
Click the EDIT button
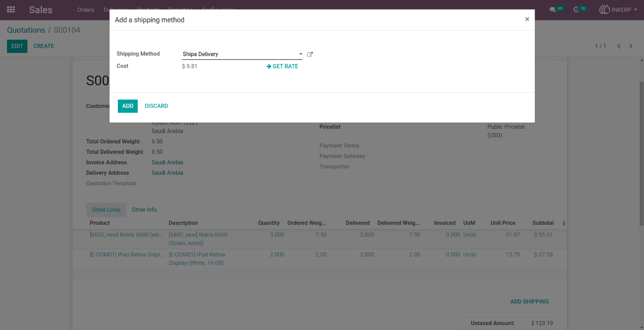click(17, 46)
